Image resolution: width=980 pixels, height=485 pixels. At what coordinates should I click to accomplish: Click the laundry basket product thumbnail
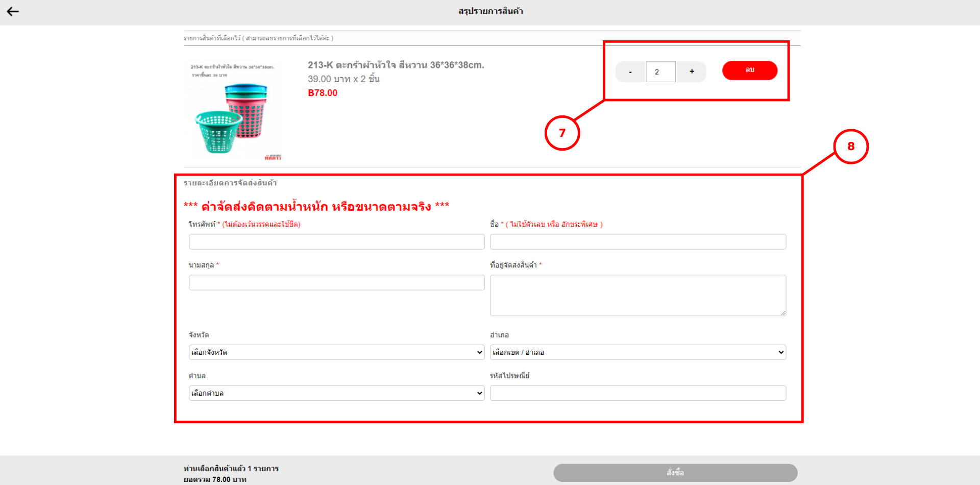click(x=234, y=110)
